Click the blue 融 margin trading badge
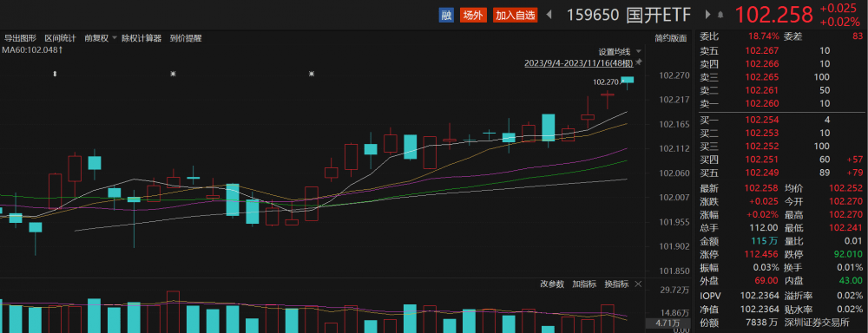 pyautogui.click(x=446, y=15)
